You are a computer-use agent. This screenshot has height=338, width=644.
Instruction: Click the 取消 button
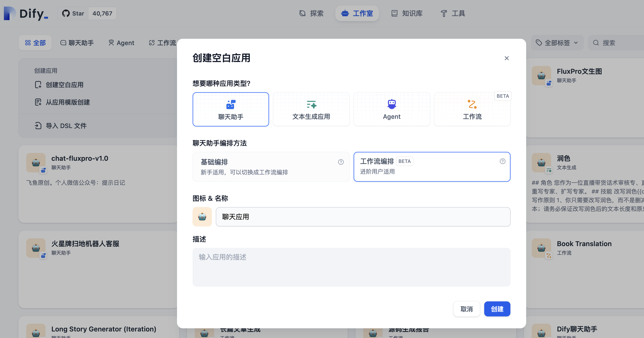[467, 309]
